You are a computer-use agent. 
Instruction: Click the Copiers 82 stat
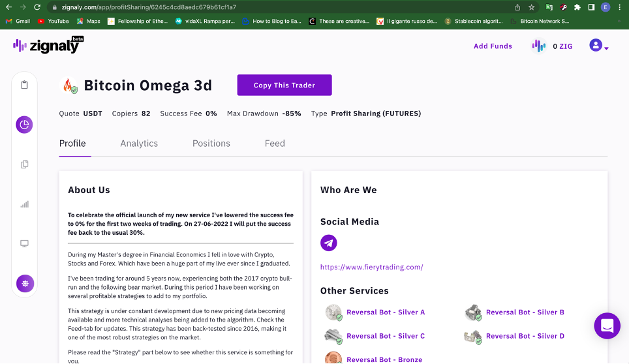pyautogui.click(x=131, y=114)
